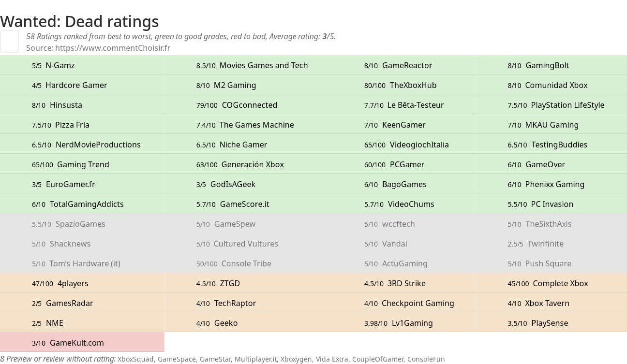Viewport: 627px width, 364px height.
Task: Open the Hardcore Gamer review entry
Action: pyautogui.click(x=82, y=85)
